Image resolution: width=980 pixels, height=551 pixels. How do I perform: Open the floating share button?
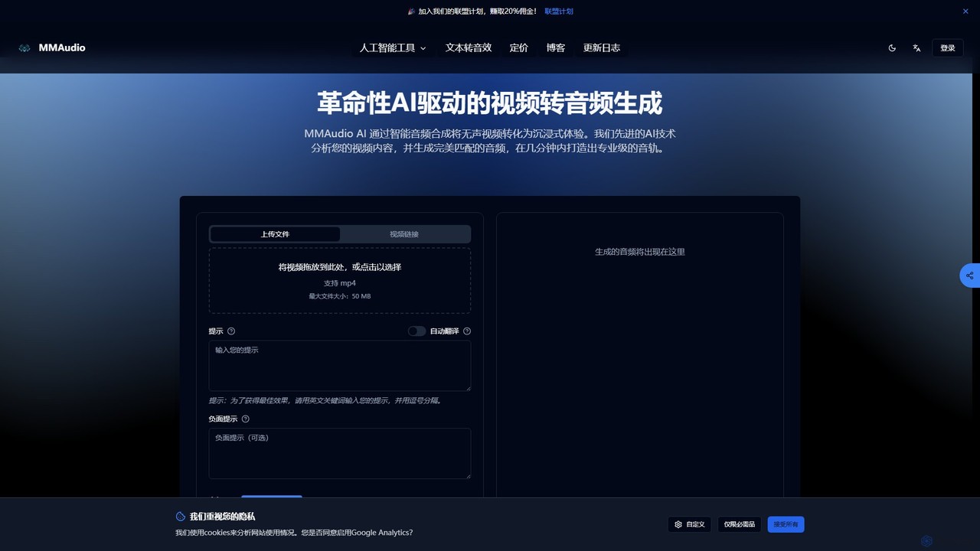[x=970, y=275]
